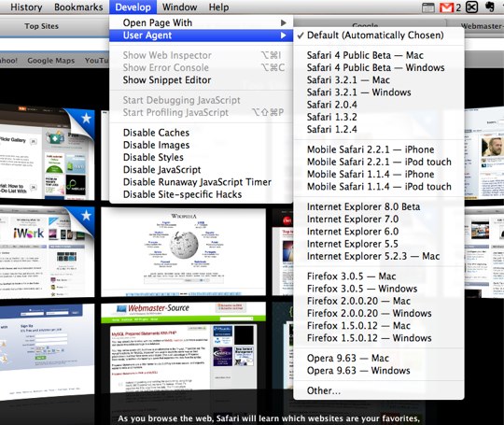Select Show Snippet Editor
This screenshot has height=425, width=504.
point(201,80)
